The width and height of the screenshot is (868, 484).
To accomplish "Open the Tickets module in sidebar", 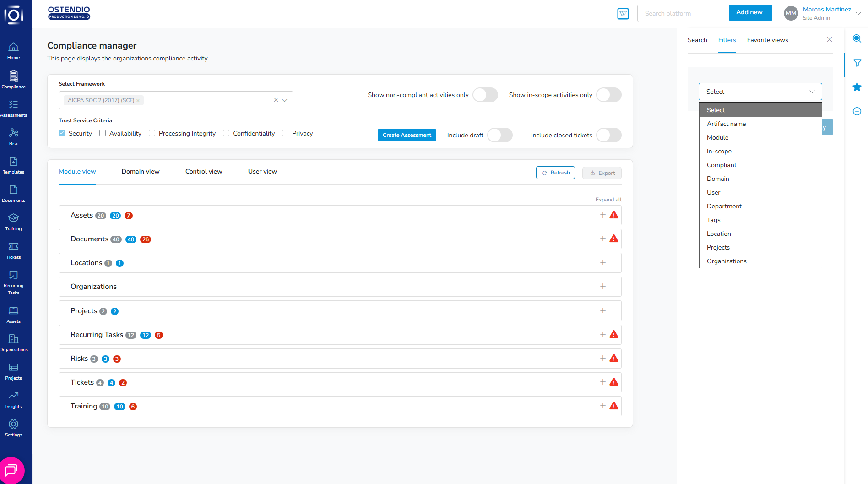I will click(x=13, y=250).
